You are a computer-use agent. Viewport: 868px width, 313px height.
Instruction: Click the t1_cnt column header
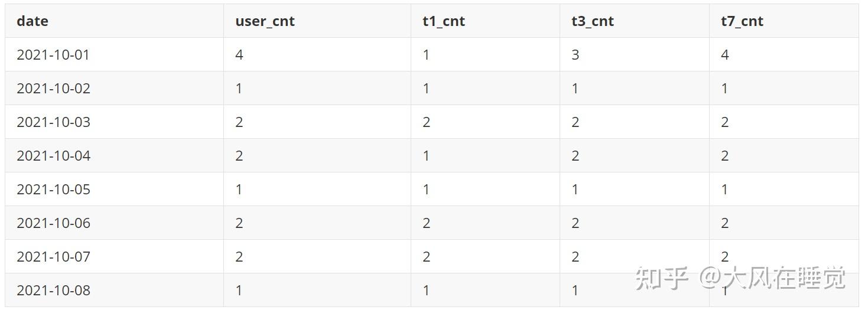(443, 21)
